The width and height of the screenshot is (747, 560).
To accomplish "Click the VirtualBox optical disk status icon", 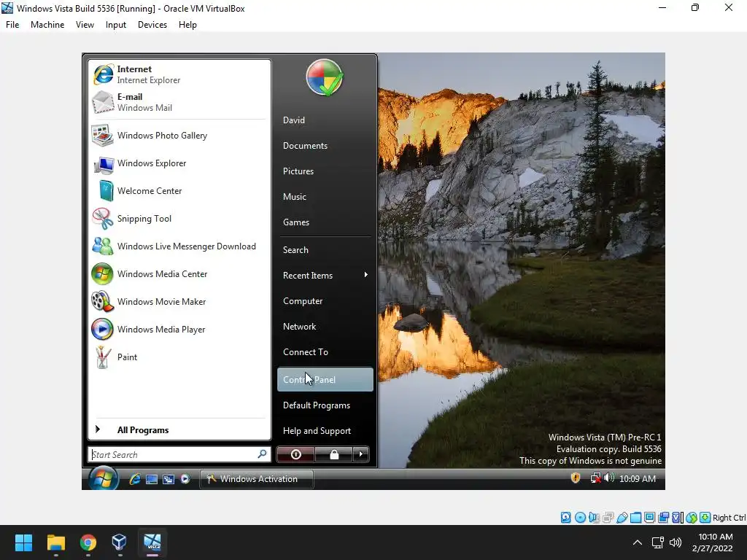I will (580, 518).
